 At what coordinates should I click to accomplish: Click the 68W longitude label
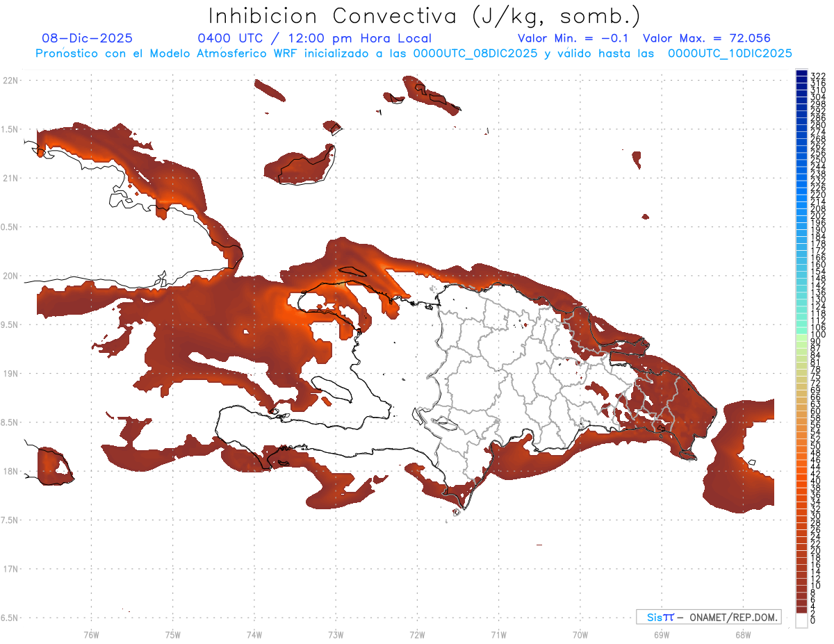[x=742, y=634]
